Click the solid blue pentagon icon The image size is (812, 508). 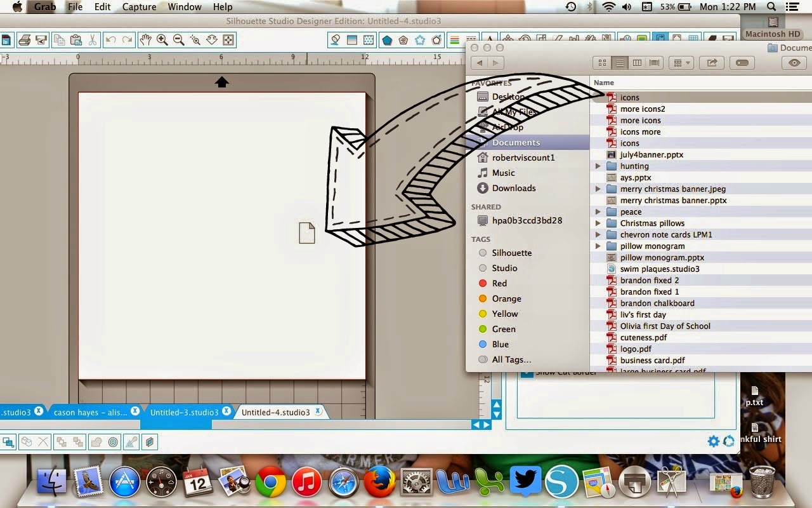point(387,40)
